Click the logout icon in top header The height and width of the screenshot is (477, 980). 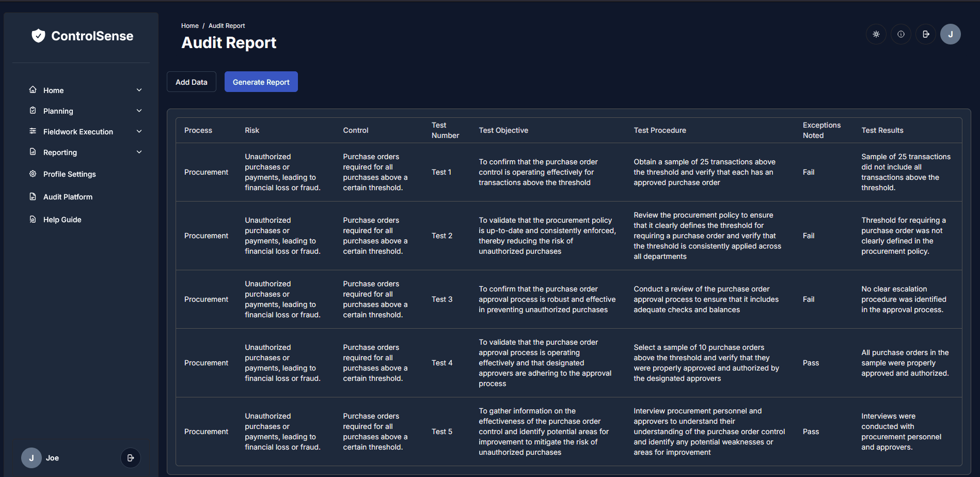pos(926,34)
